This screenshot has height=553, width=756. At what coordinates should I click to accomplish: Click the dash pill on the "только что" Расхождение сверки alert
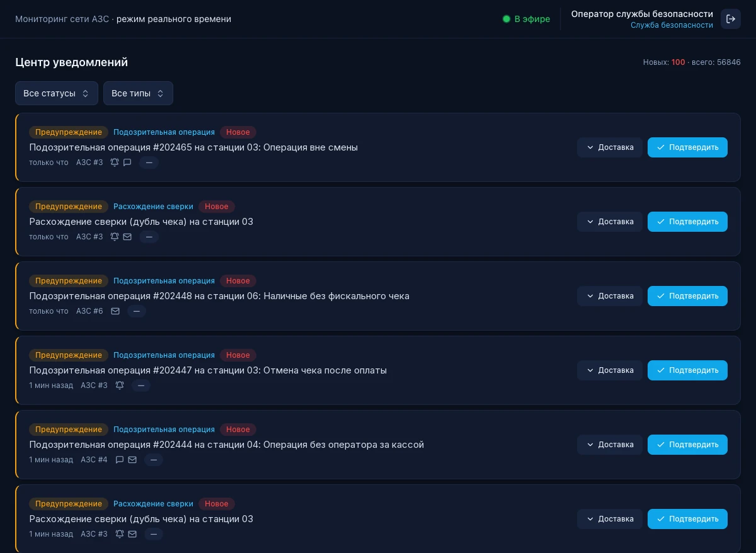tap(149, 237)
